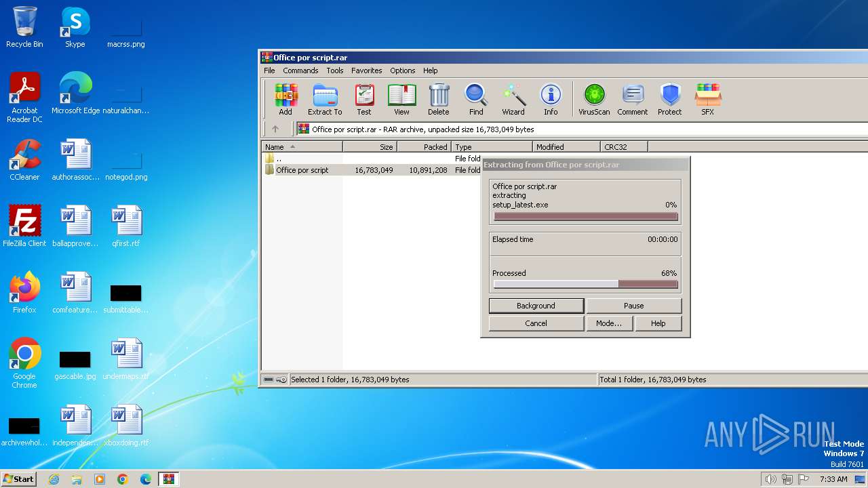This screenshot has height=488, width=868.
Task: Sort by the Name column header
Action: tap(302, 146)
